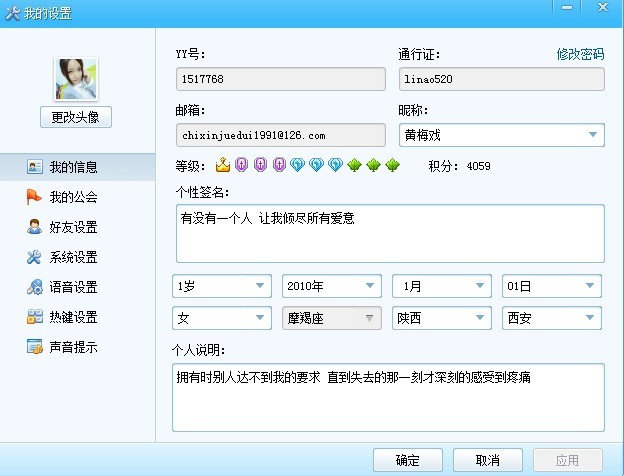The height and width of the screenshot is (476, 624).
Task: Click the profile avatar photo
Action: pos(76,79)
